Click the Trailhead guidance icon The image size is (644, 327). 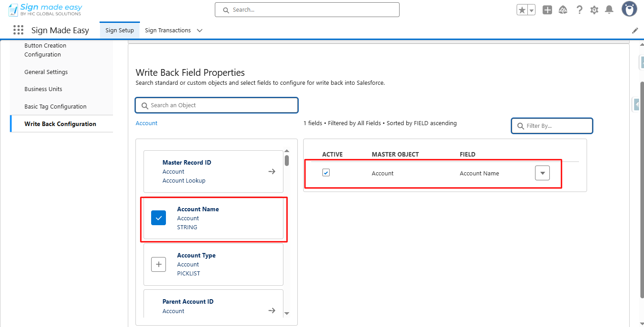click(563, 10)
